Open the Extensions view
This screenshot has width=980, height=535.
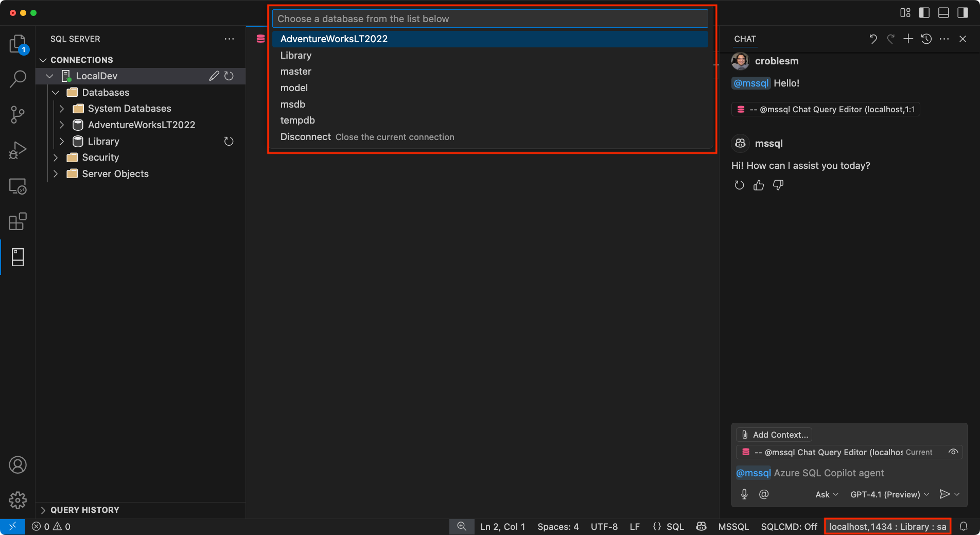click(x=18, y=221)
